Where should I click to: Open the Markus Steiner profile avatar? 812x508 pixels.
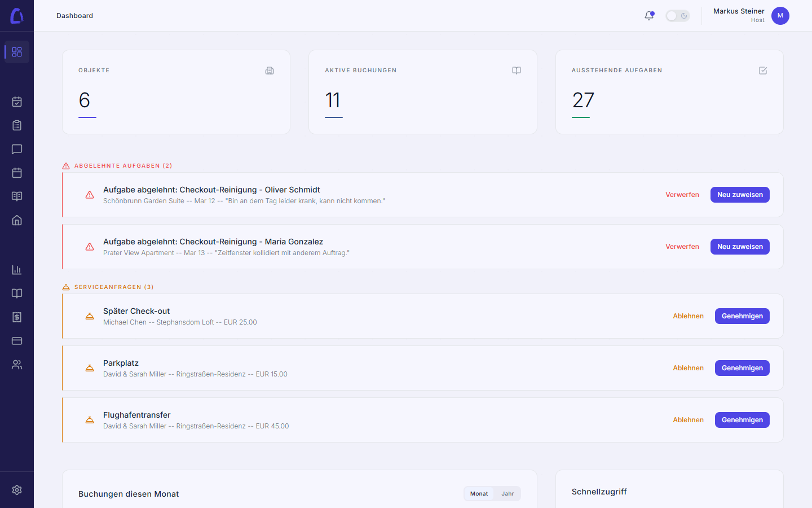780,16
